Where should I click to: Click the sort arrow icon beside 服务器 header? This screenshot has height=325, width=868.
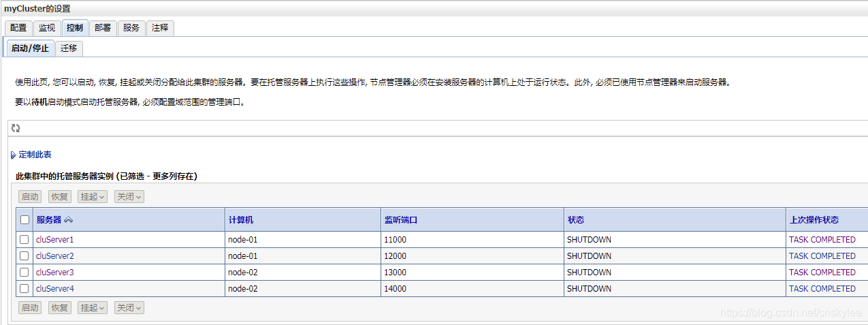(68, 220)
